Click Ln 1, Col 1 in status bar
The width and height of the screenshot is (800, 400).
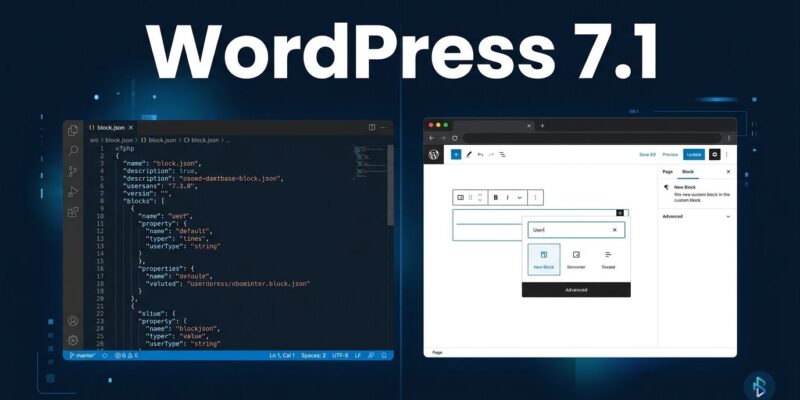tap(282, 355)
